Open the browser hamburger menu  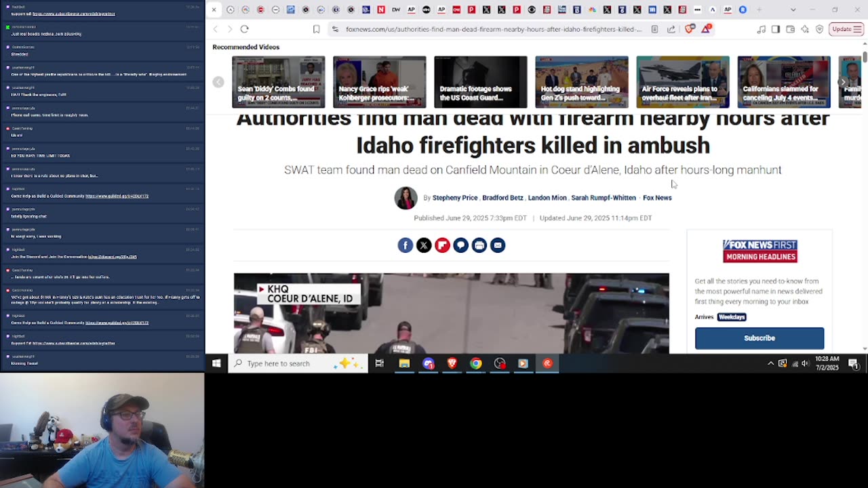tap(857, 29)
